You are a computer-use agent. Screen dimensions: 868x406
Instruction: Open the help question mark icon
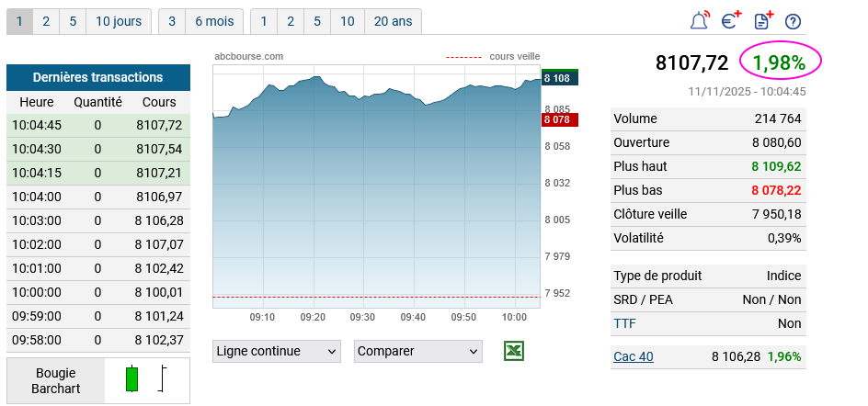click(793, 21)
